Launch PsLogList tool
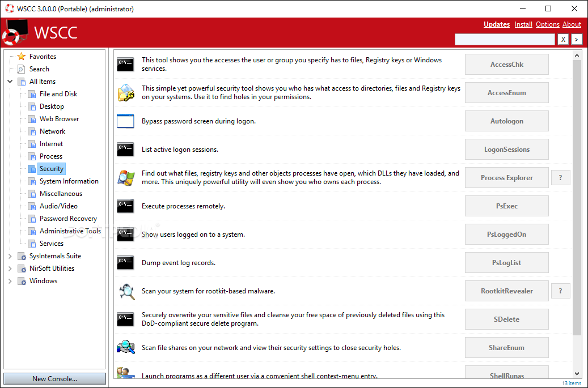Image resolution: width=588 pixels, height=388 pixels. point(506,262)
